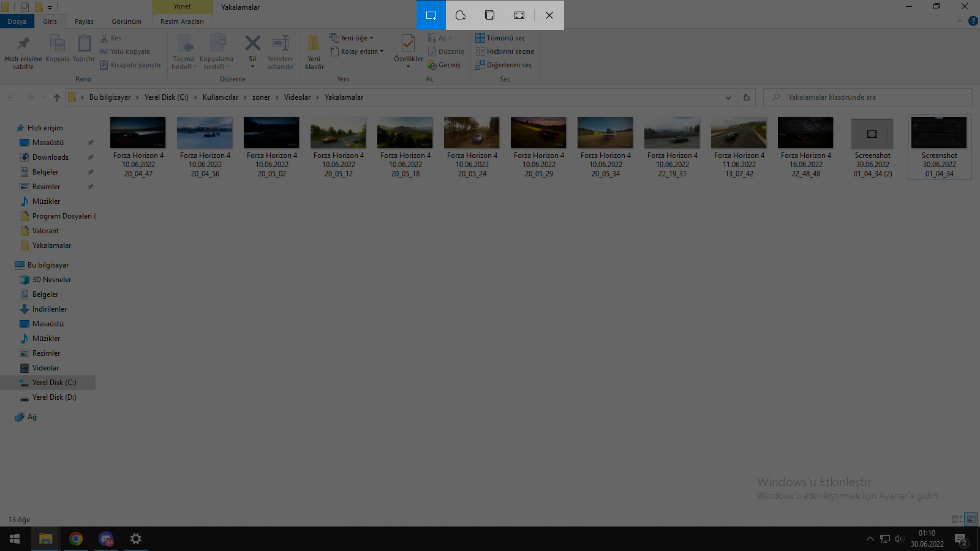The height and width of the screenshot is (551, 980).
Task: Open the Help question mark icon
Action: pos(973,21)
